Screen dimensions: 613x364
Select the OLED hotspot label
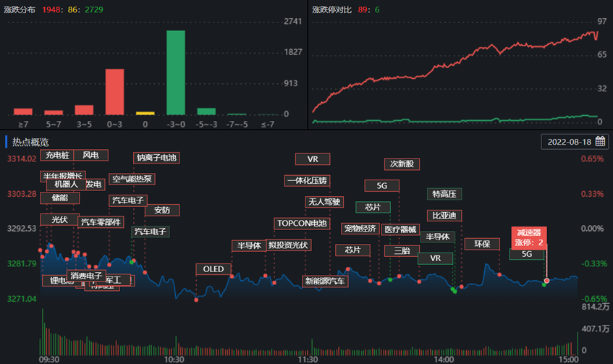coord(214,269)
